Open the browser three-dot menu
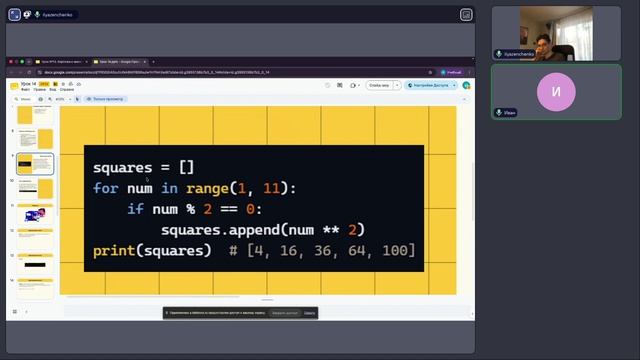 (x=469, y=72)
